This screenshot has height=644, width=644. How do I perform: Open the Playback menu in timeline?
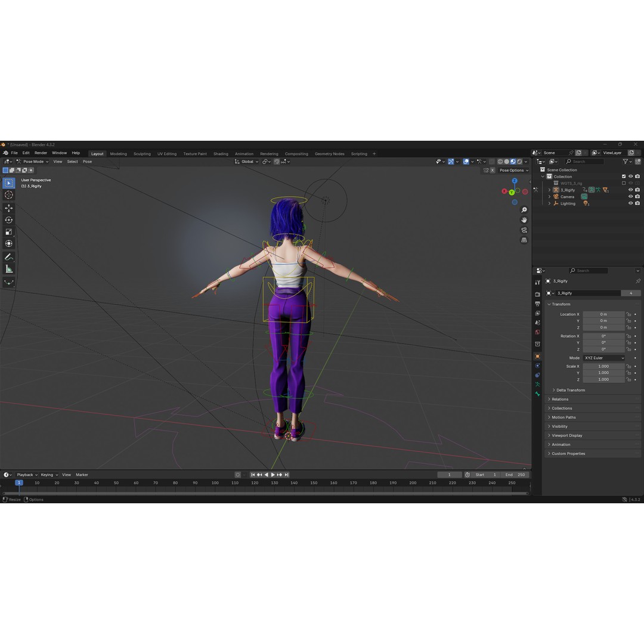[x=27, y=475]
